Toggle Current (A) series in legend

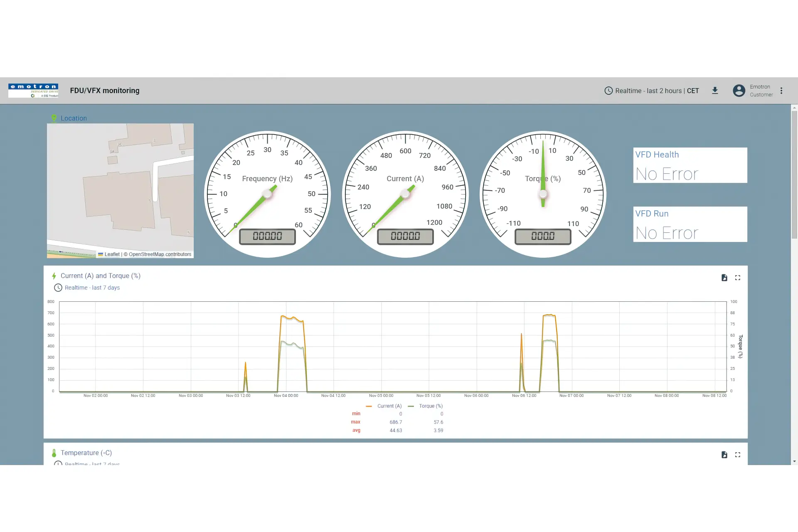coord(389,406)
